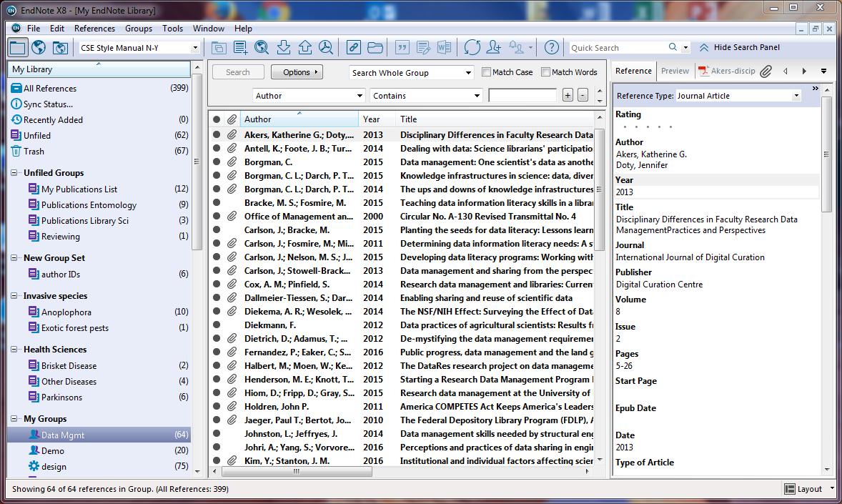Collapse the Unfiled Groups group set

(14, 173)
